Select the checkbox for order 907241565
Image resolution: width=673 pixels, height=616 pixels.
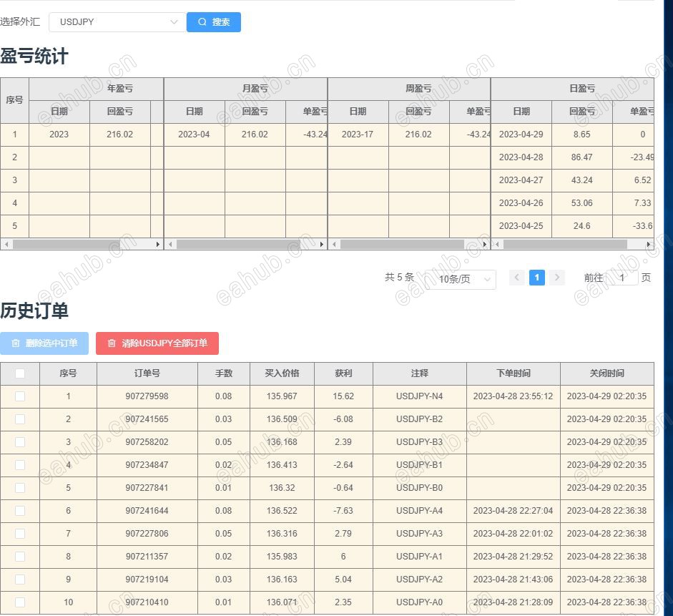point(19,419)
